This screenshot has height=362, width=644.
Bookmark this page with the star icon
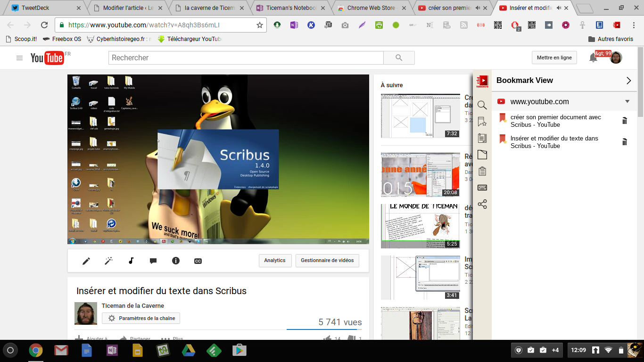click(260, 25)
